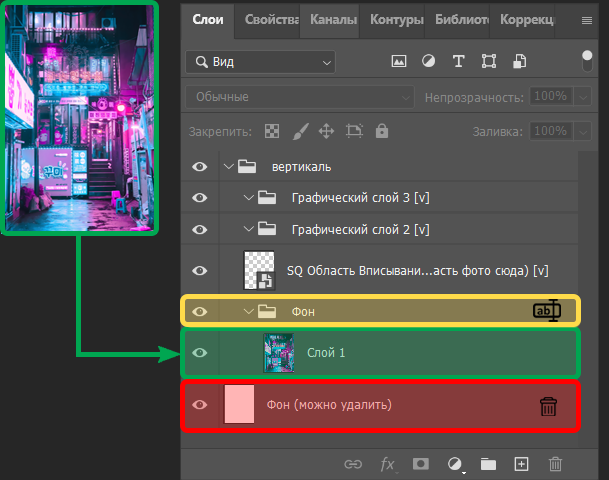Click the lock all padlock icon
This screenshot has width=609, height=480.
381,131
